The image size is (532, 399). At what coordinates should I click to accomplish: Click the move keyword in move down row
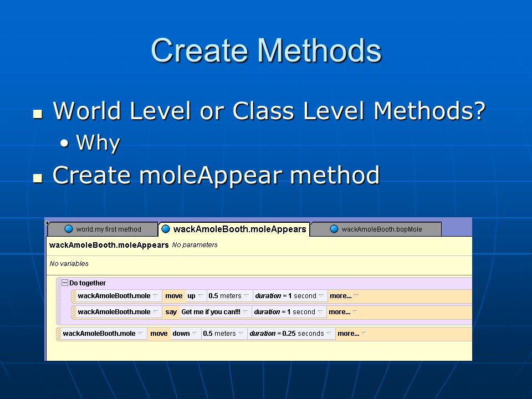point(159,334)
